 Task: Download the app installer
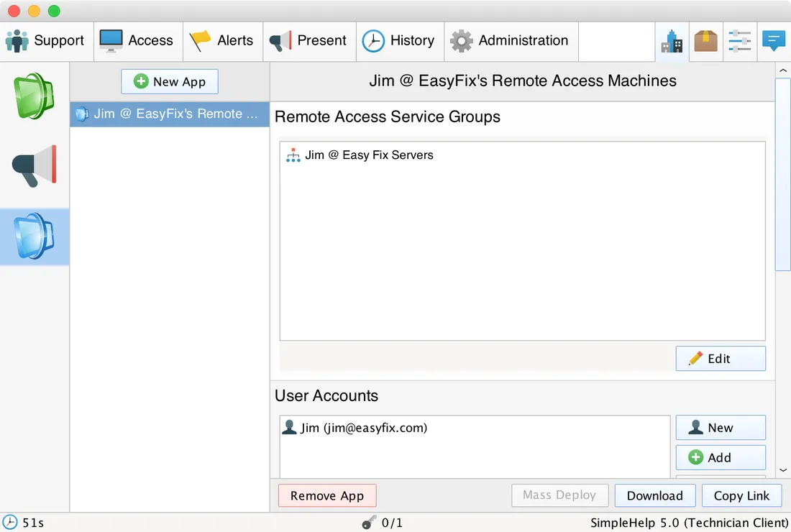pos(654,495)
